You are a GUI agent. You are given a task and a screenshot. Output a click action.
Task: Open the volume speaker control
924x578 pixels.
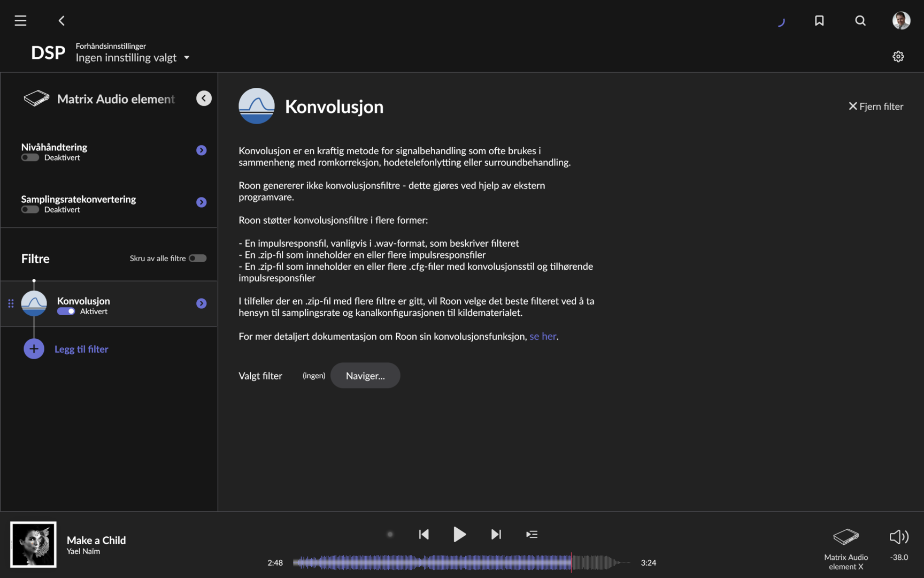(898, 537)
